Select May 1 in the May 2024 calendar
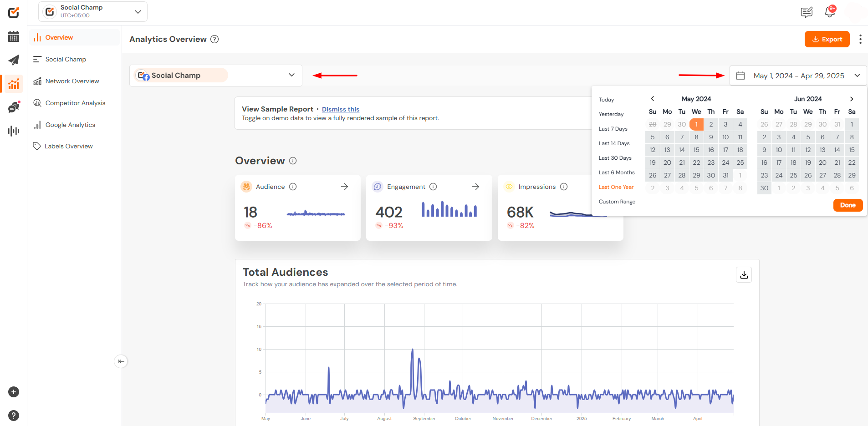 (x=696, y=124)
